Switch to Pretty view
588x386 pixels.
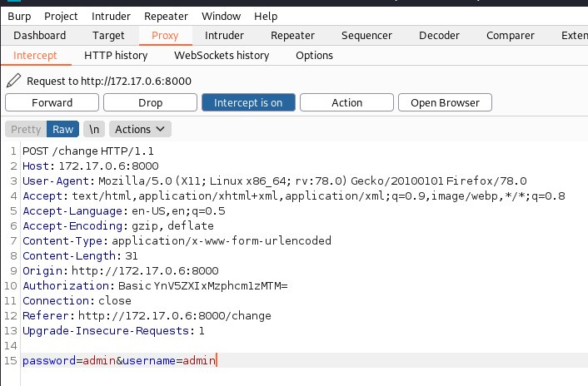pos(26,129)
